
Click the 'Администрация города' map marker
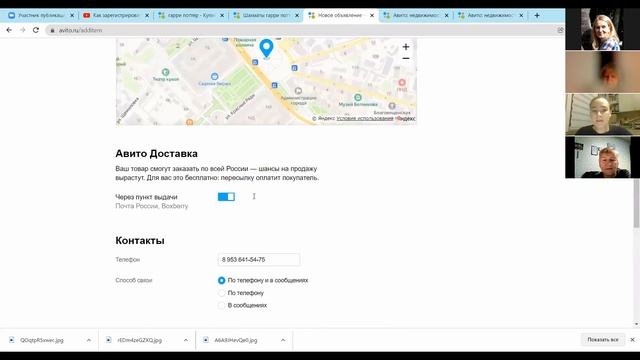pyautogui.click(x=298, y=91)
